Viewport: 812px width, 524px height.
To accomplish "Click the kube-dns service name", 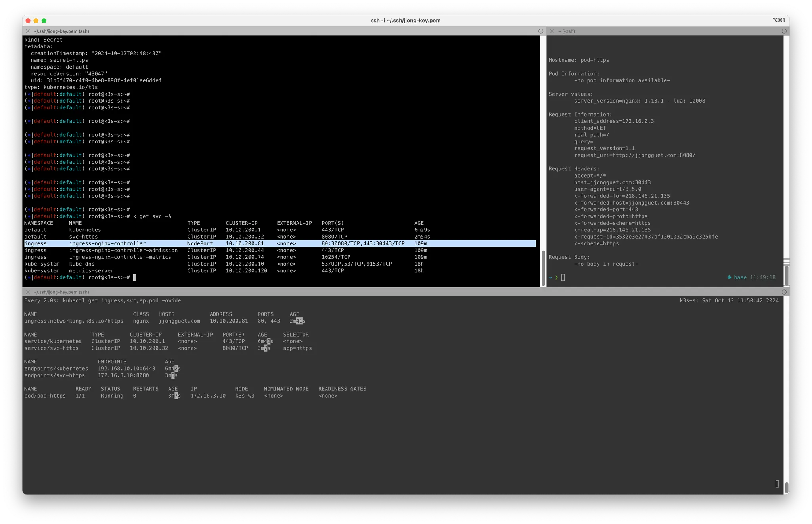I will tap(82, 264).
